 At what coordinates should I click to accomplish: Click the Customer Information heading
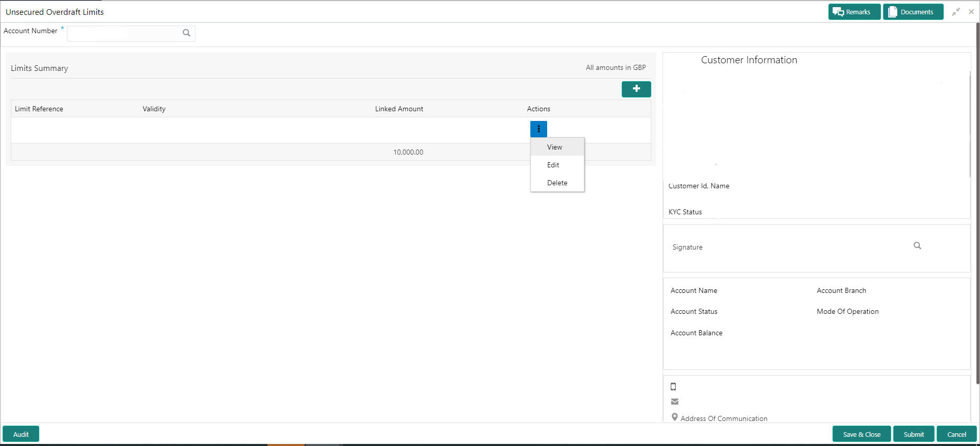click(x=749, y=60)
